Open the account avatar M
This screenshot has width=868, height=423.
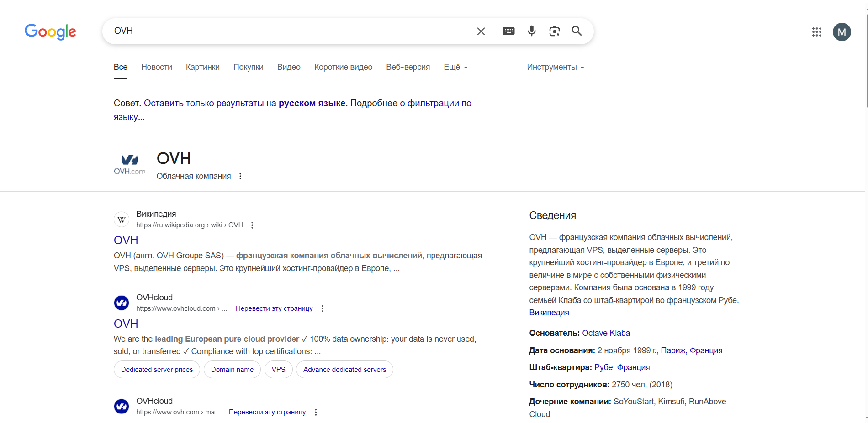842,32
